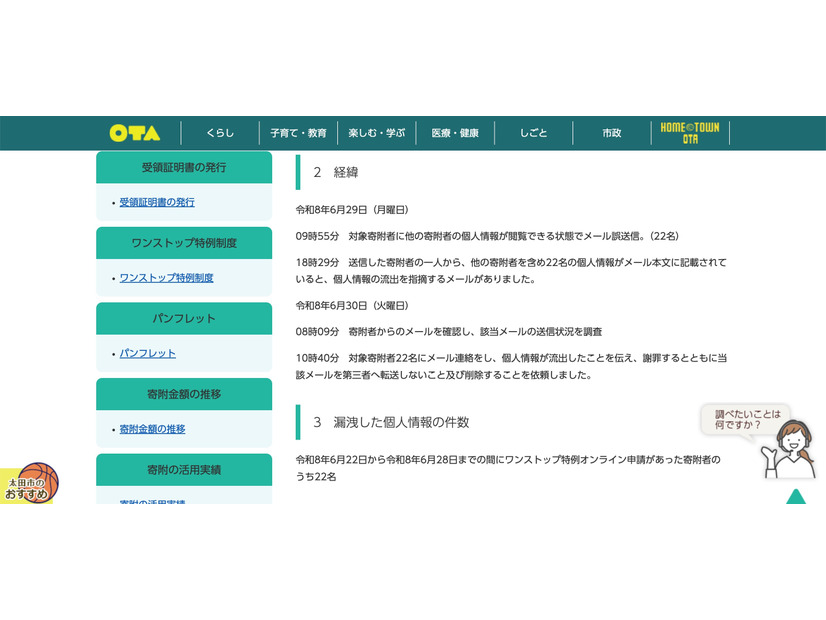Open the くらし menu

click(x=220, y=133)
